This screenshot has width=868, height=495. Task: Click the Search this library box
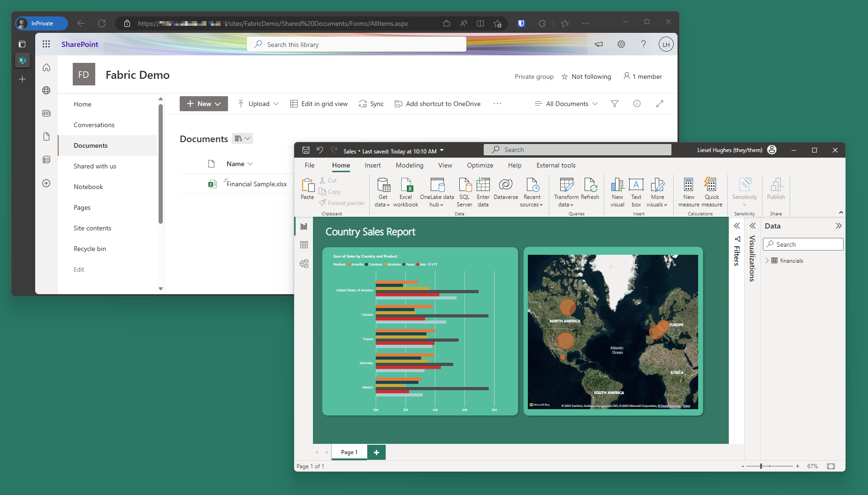[357, 44]
